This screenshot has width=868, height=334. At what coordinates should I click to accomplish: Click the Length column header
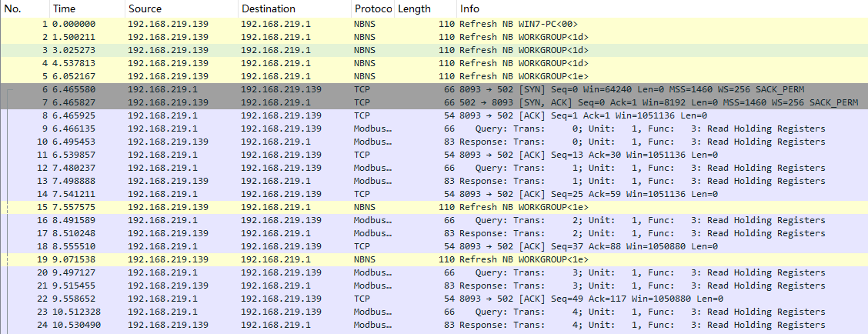425,9
